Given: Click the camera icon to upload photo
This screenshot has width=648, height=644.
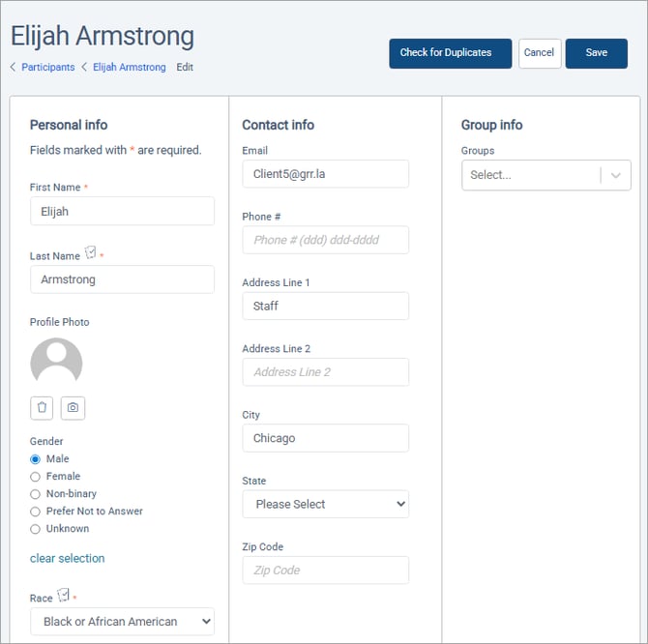Looking at the screenshot, I should pos(73,408).
